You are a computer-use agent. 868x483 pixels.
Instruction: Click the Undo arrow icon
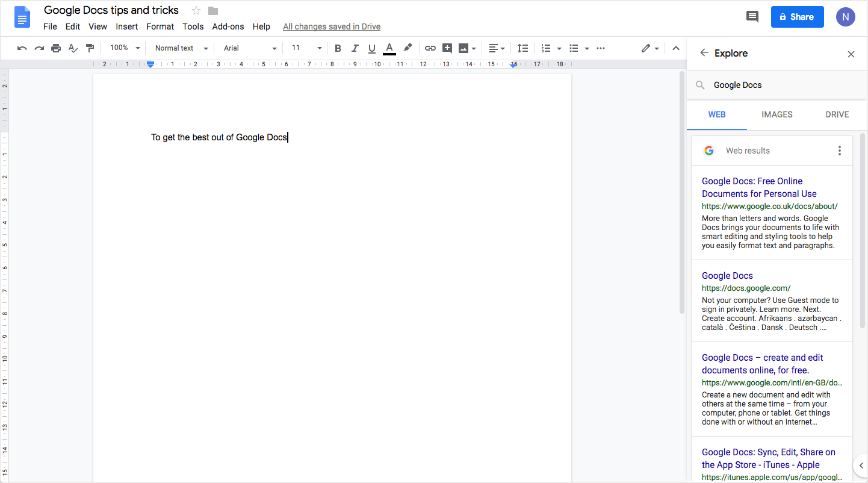(22, 48)
